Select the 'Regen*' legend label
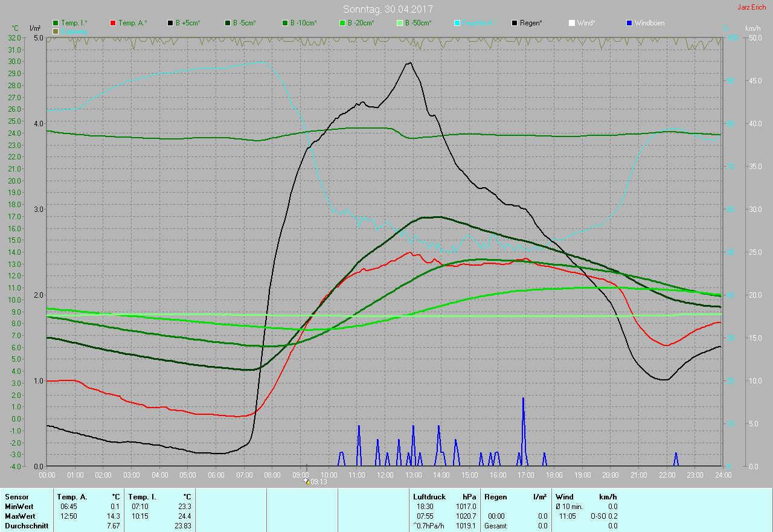This screenshot has width=773, height=532. tap(531, 23)
